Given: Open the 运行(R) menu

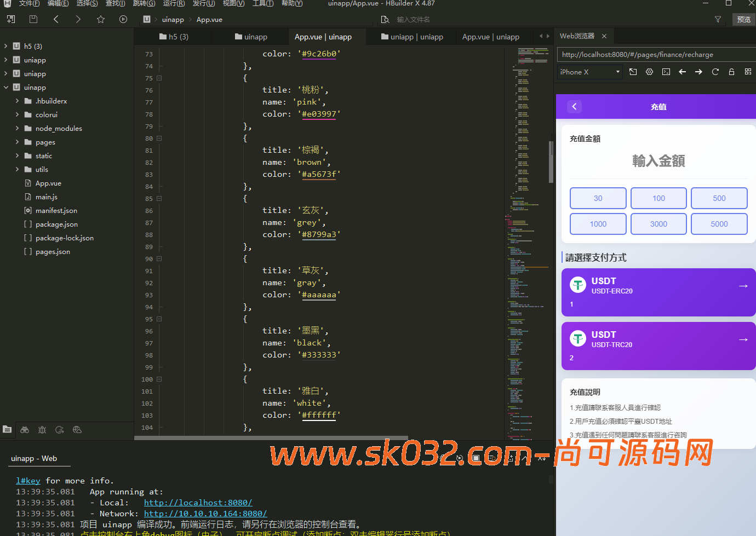Looking at the screenshot, I should click(174, 3).
